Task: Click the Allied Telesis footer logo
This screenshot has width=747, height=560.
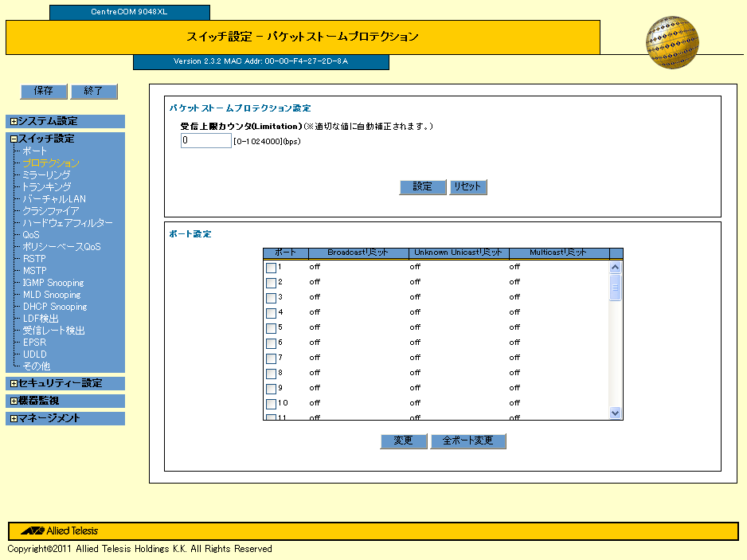Action: [x=60, y=531]
